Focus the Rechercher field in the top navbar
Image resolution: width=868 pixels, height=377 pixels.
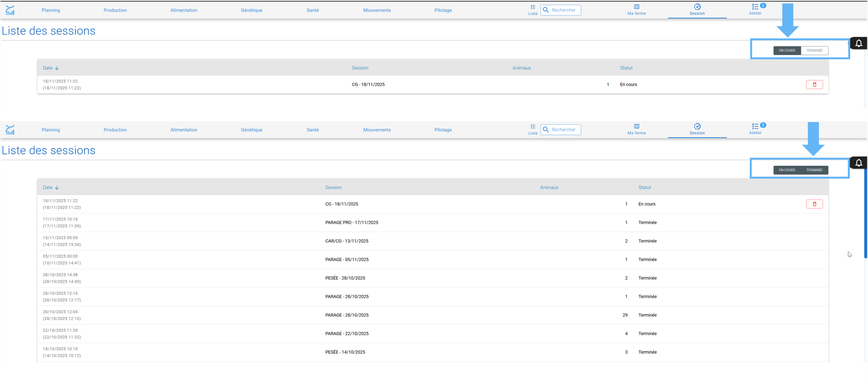point(561,10)
